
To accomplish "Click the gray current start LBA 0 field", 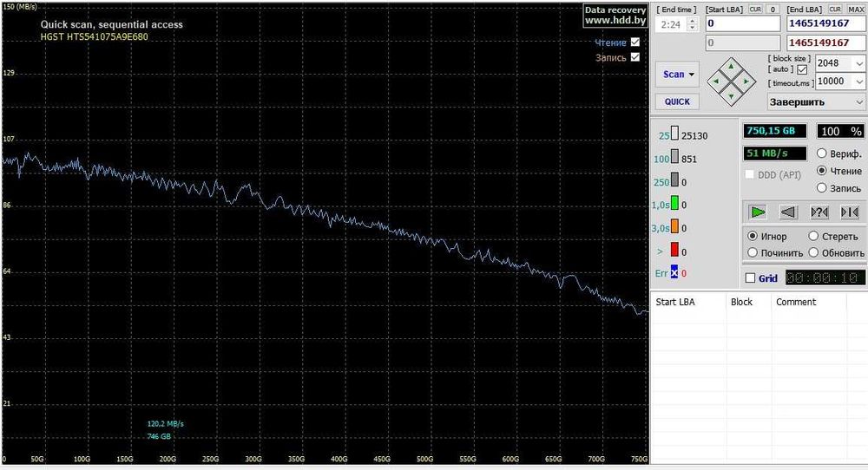I will coord(743,42).
